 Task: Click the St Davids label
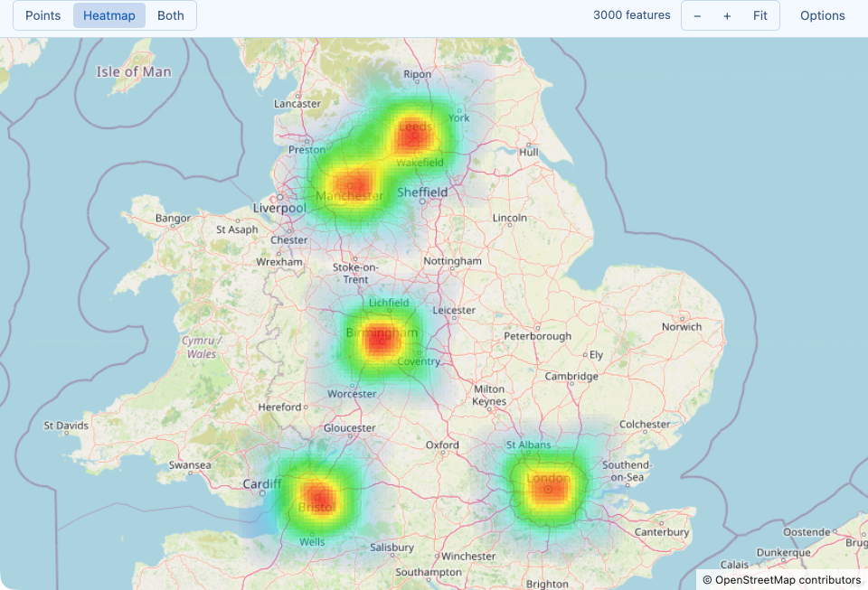(x=66, y=426)
